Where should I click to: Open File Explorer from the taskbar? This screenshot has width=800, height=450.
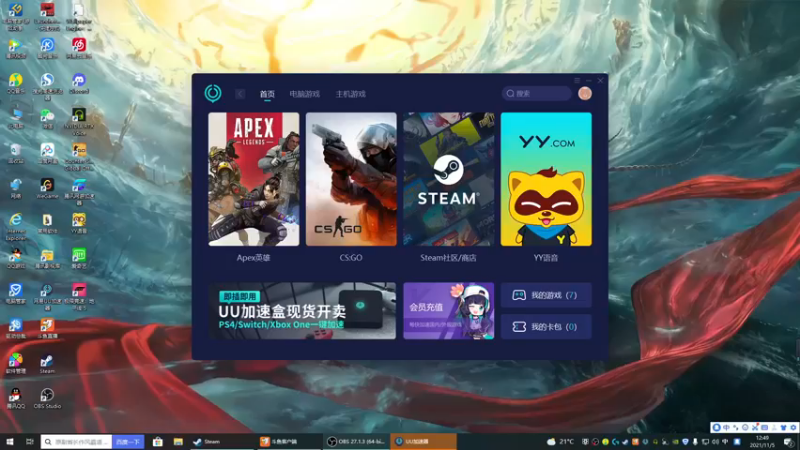(x=178, y=442)
